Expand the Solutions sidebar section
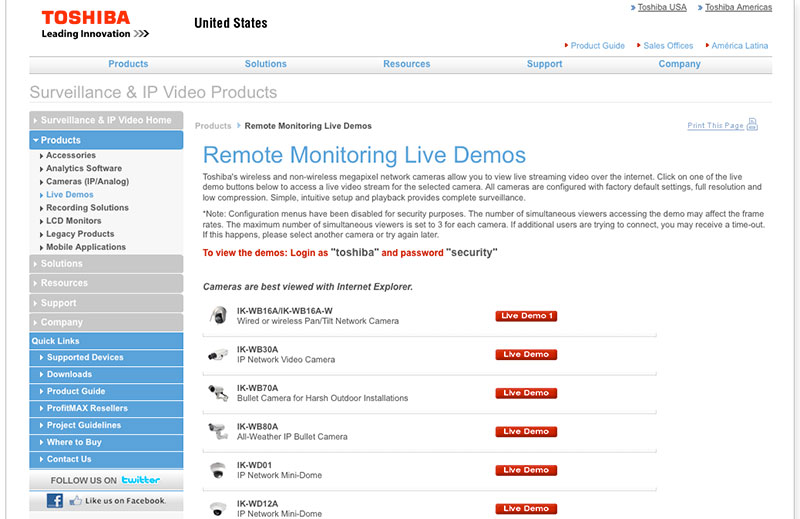 [106, 263]
